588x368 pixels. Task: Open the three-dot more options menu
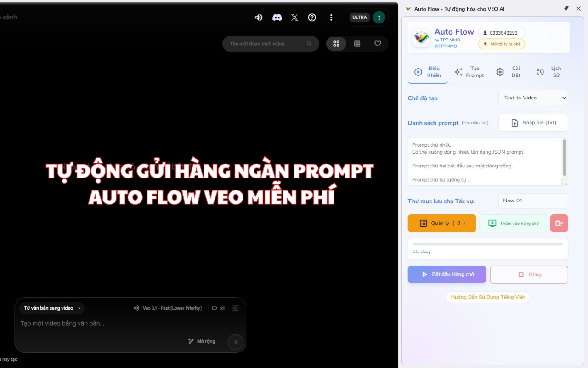pos(331,17)
